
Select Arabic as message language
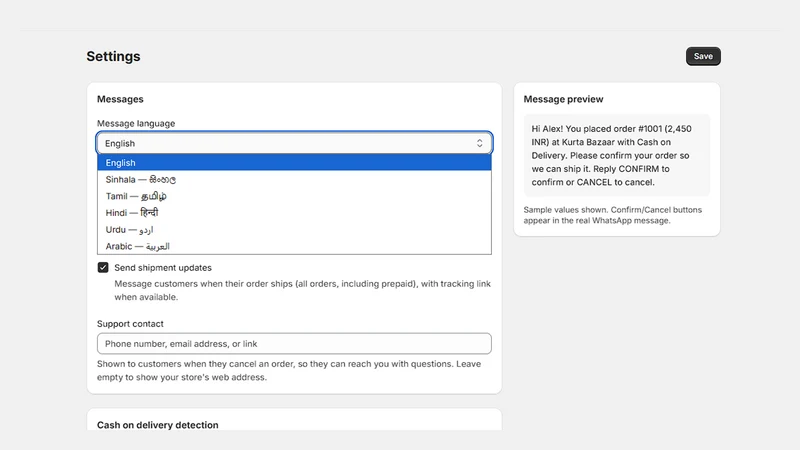(x=294, y=246)
